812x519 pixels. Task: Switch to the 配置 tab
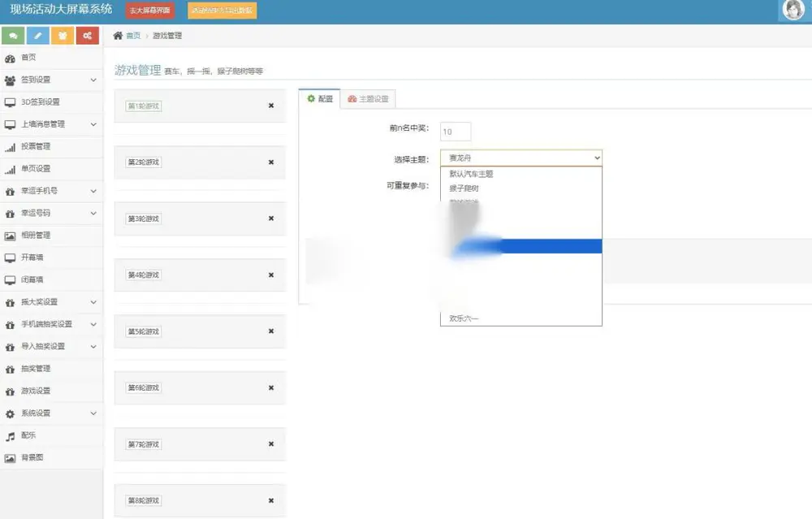point(319,99)
